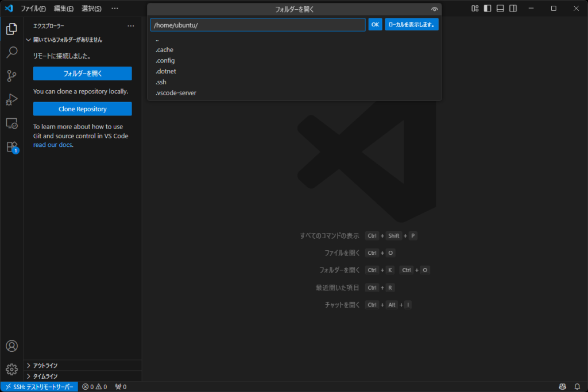Open the Customize Layout icon
Viewport: 588px width, 392px height.
click(x=475, y=8)
